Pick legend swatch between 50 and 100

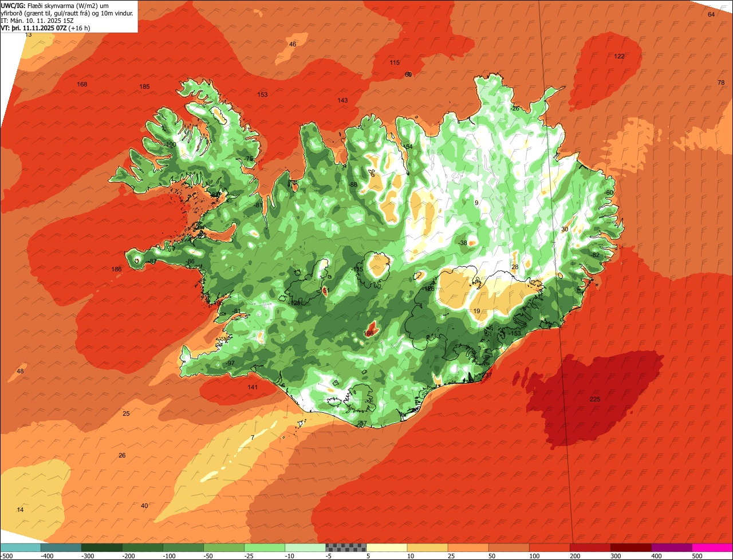pyautogui.click(x=509, y=547)
